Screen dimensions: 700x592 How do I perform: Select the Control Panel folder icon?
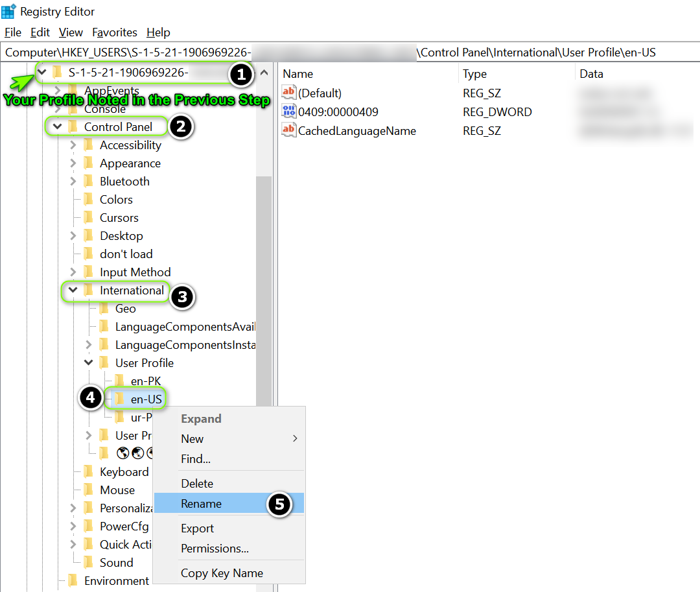coord(73,126)
